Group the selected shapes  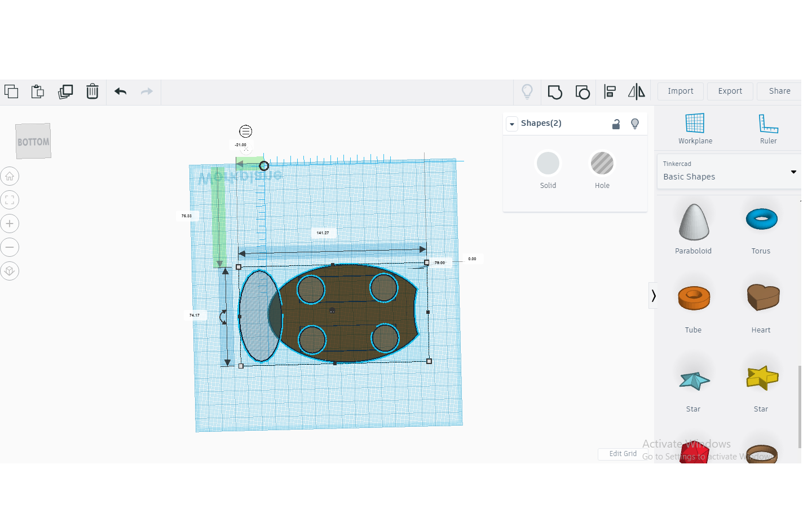coord(555,92)
